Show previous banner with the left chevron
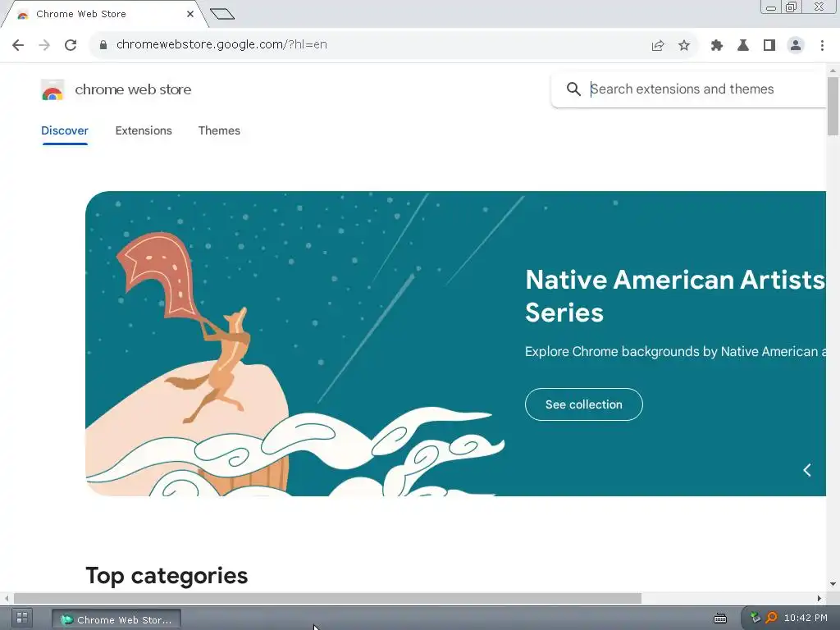Image resolution: width=840 pixels, height=630 pixels. point(807,470)
